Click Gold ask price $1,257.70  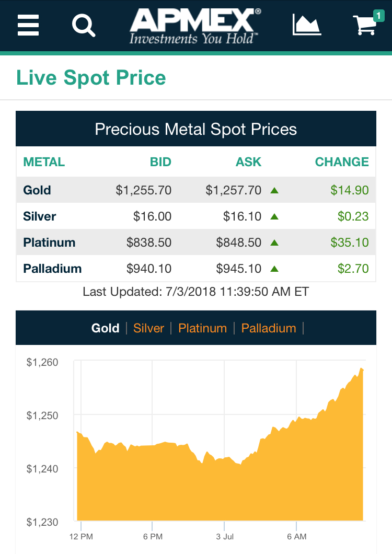point(233,190)
